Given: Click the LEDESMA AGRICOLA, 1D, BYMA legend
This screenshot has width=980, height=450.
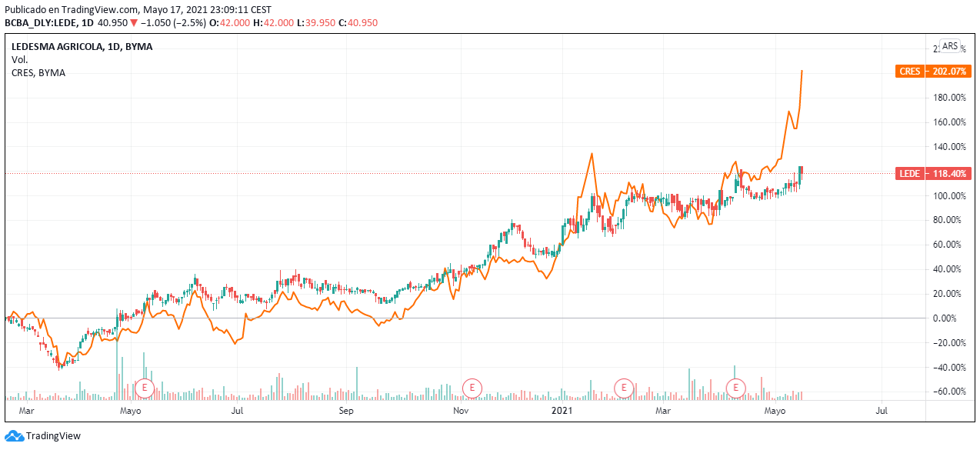Looking at the screenshot, I should [82, 46].
